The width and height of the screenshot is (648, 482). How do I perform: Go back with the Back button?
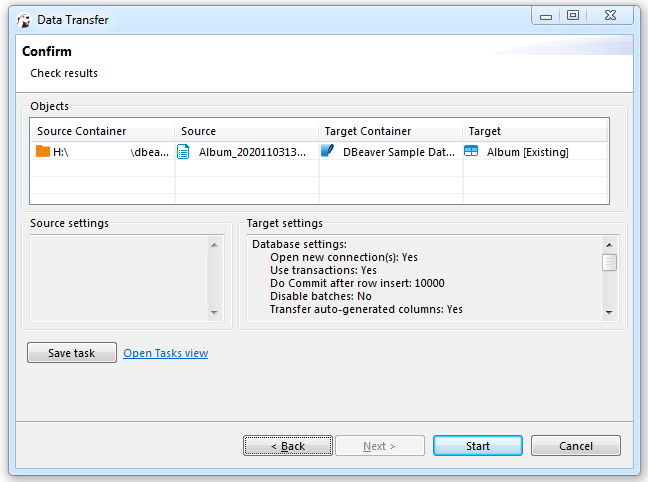pos(288,446)
